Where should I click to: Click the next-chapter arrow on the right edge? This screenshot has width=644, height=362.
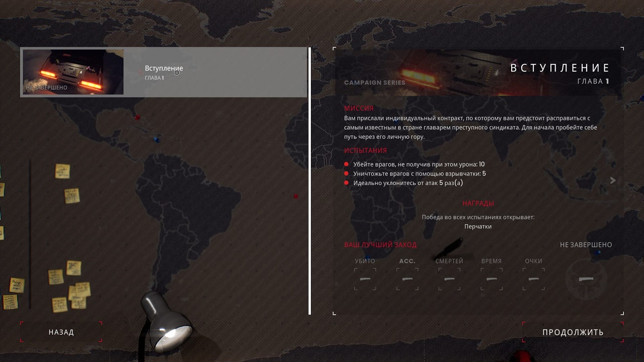click(x=612, y=180)
